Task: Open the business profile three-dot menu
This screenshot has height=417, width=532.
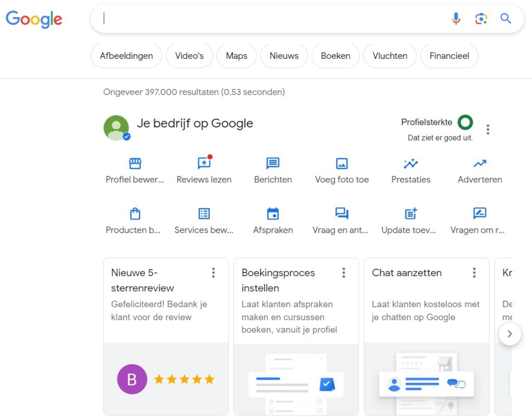Action: 488,129
